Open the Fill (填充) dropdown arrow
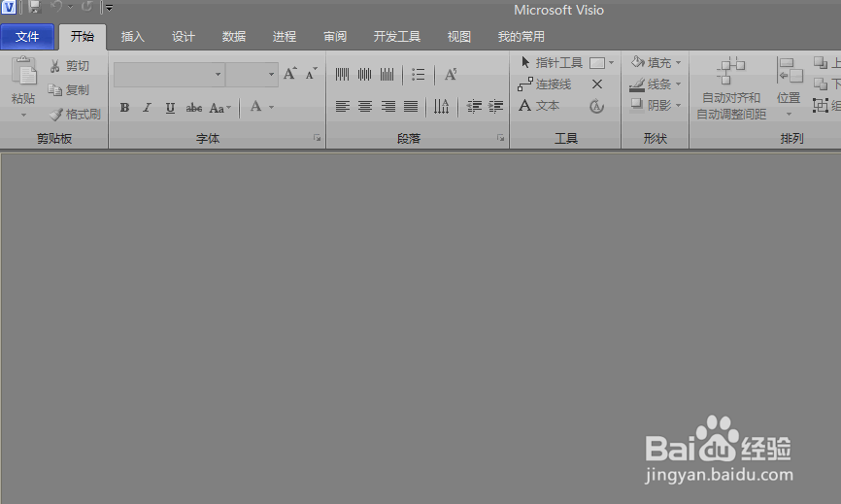This screenshot has width=841, height=504. coord(679,63)
